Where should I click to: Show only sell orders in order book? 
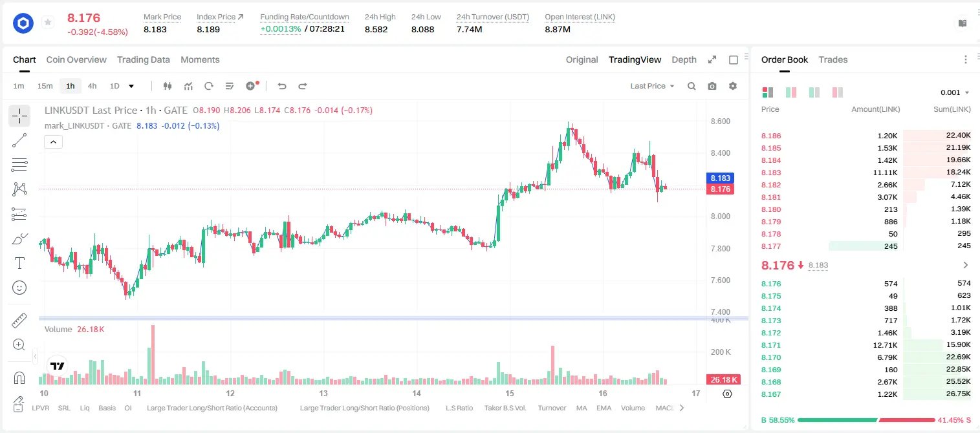coord(838,92)
